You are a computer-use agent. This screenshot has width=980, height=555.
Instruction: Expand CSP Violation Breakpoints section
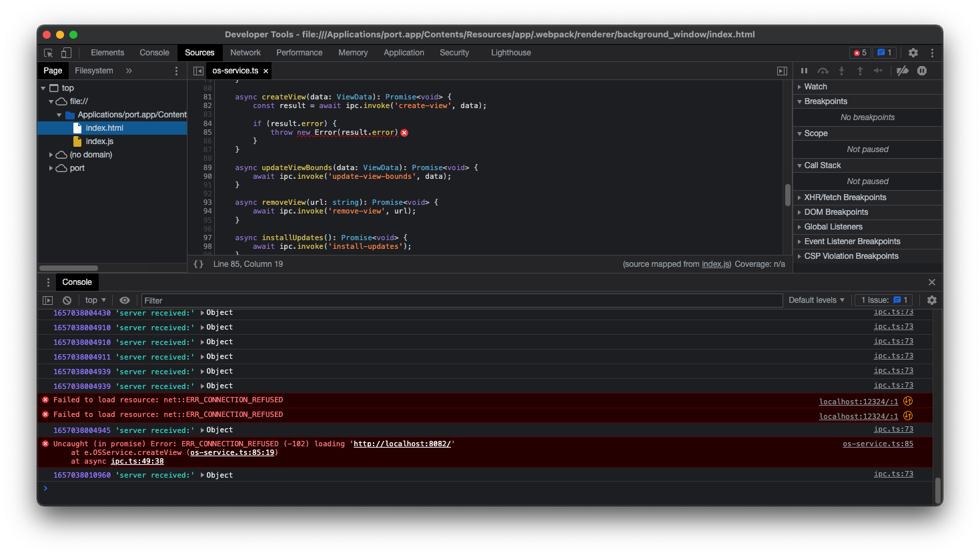coord(867,256)
